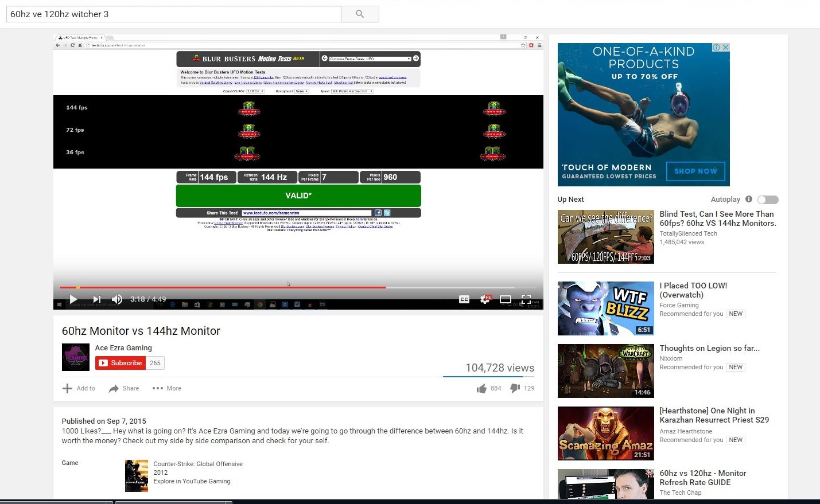Subscribe to Ace Ezra Gaming
The image size is (820, 504).
pyautogui.click(x=121, y=363)
